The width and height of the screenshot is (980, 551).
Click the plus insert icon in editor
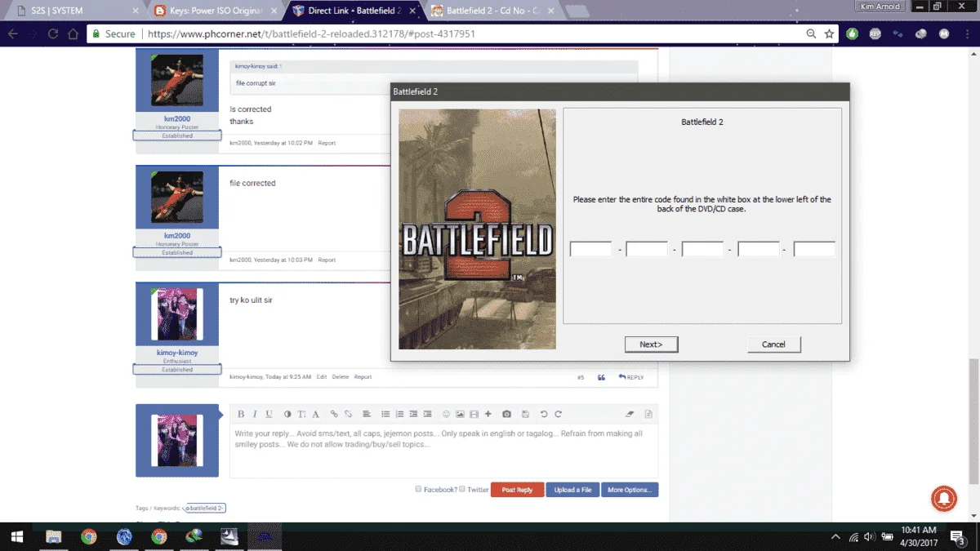point(488,415)
